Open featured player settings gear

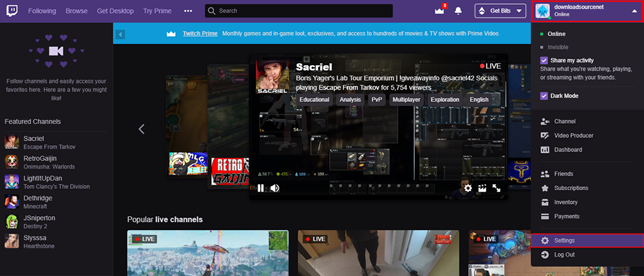(468, 188)
